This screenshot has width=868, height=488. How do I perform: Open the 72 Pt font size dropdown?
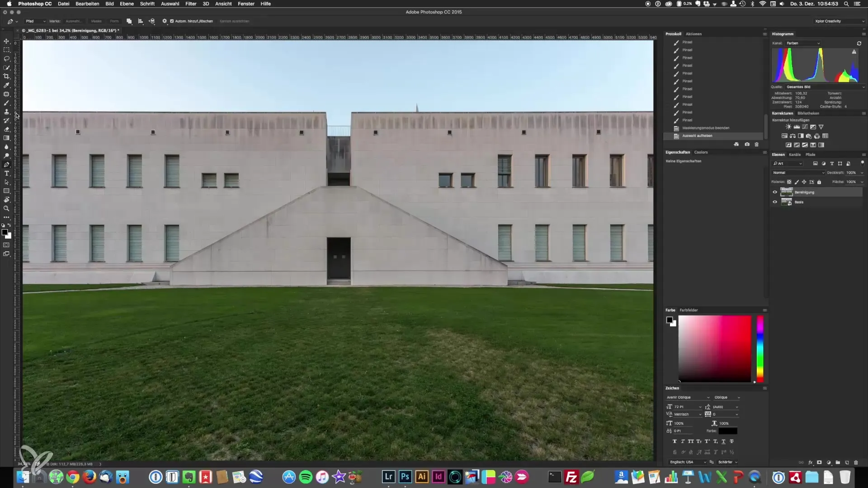click(x=688, y=407)
